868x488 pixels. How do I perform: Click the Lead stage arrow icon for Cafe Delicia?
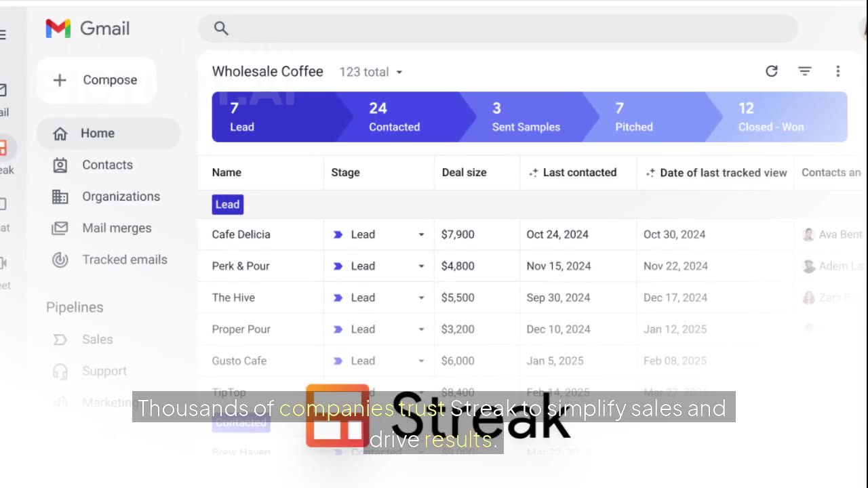coord(338,235)
